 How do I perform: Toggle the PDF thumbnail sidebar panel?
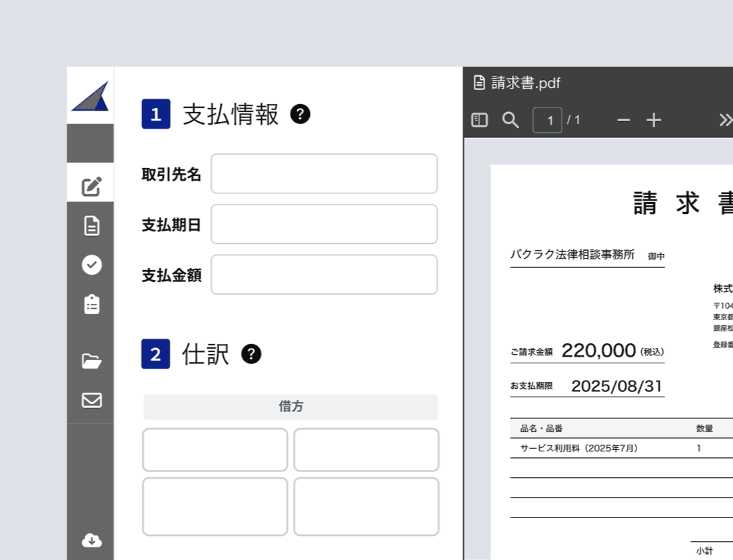pos(479,120)
